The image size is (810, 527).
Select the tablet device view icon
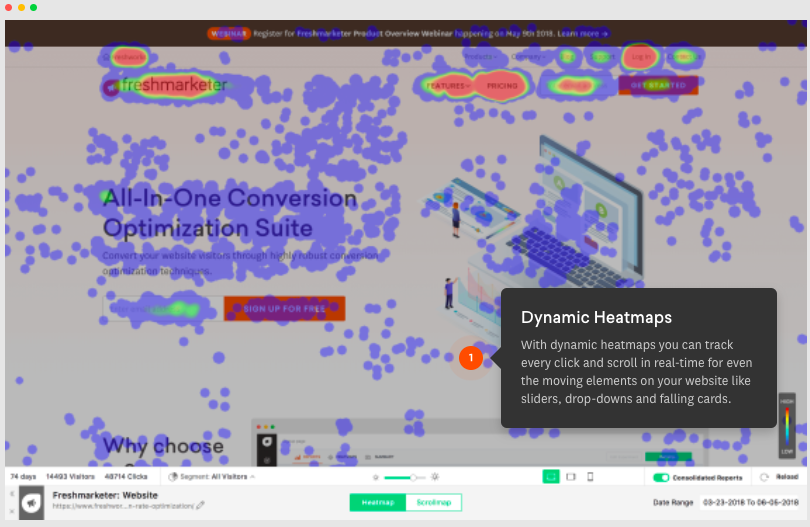tap(571, 476)
